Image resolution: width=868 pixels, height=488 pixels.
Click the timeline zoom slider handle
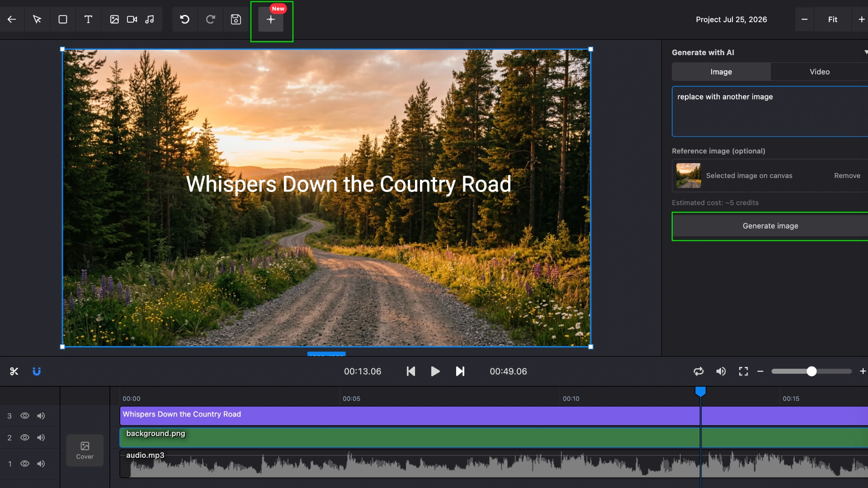[811, 371]
